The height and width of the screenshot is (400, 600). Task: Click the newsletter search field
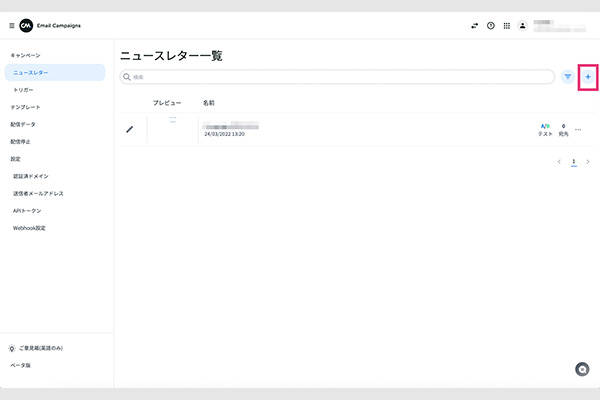[x=337, y=76]
